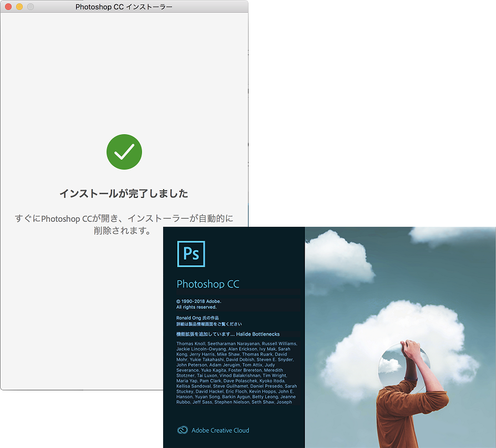Image resolution: width=496 pixels, height=448 pixels.
Task: Click the 'Thomas Knoll' credits paragraph
Action: pos(236,373)
